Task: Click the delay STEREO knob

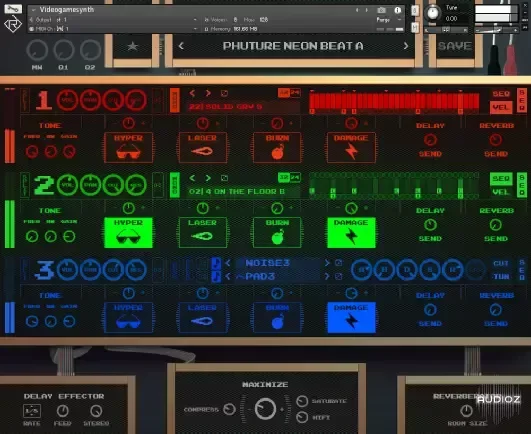Action: [x=96, y=411]
